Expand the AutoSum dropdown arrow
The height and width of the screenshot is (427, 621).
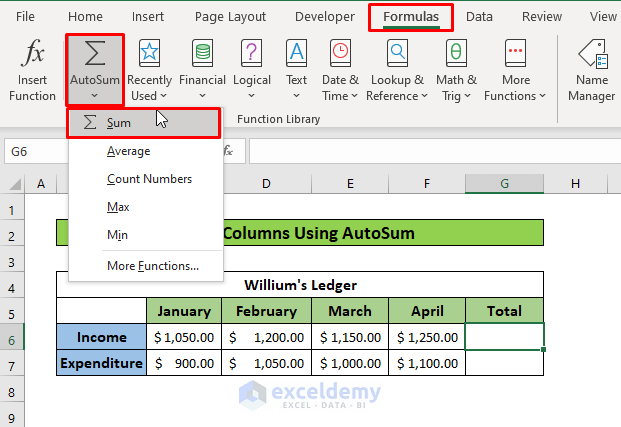click(94, 96)
